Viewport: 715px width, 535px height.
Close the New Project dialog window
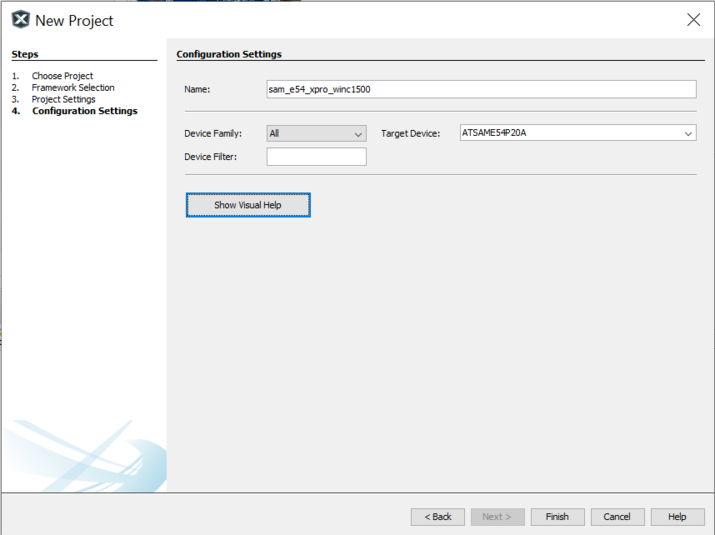click(693, 20)
